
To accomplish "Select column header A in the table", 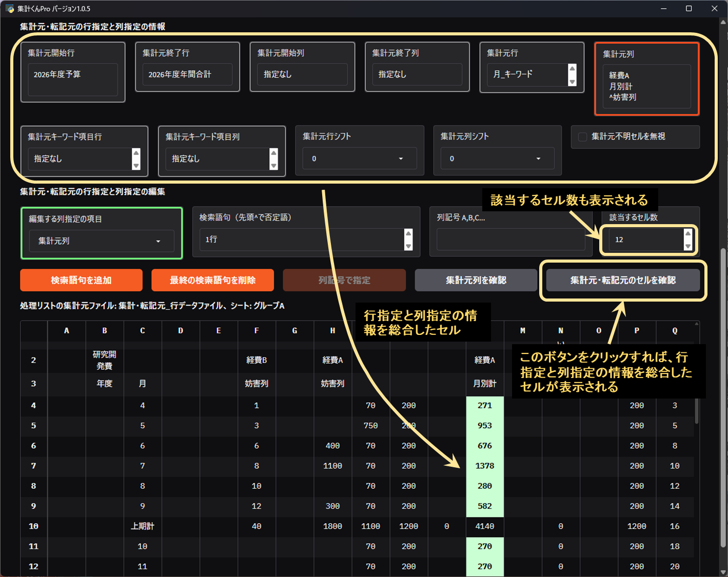I will [67, 331].
